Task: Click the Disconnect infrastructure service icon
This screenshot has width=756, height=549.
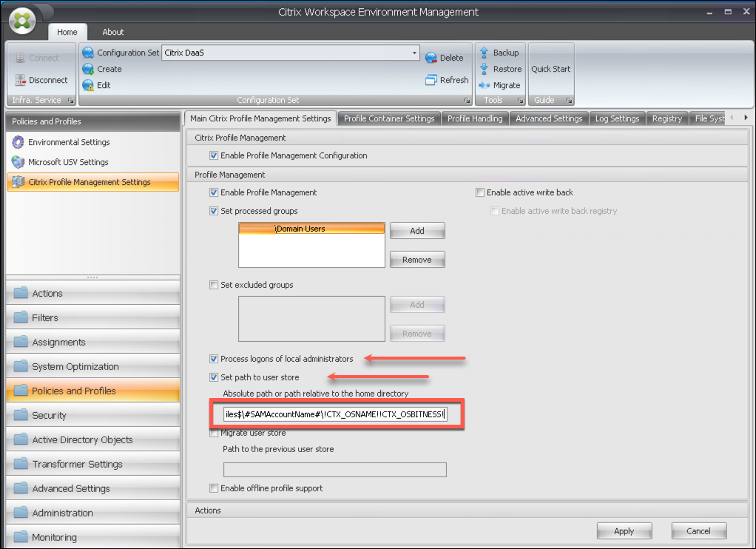Action: 20,80
